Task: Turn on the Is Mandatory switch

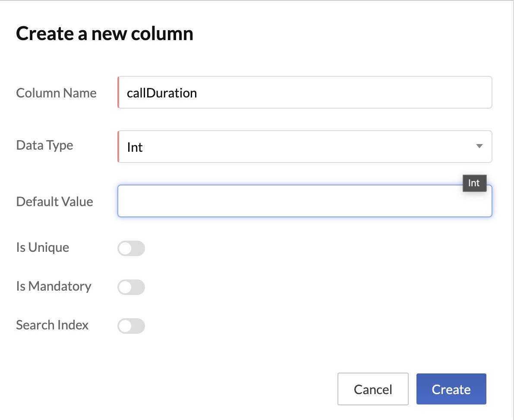Action: coord(131,287)
